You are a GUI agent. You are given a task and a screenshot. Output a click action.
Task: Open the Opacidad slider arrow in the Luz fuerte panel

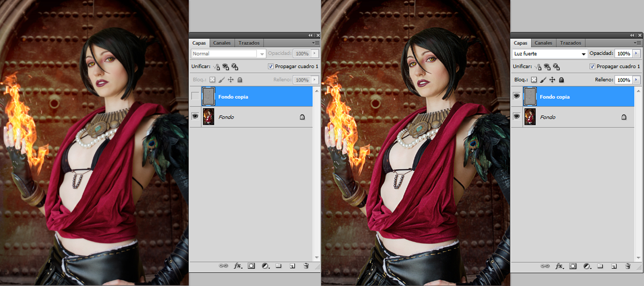tap(636, 54)
